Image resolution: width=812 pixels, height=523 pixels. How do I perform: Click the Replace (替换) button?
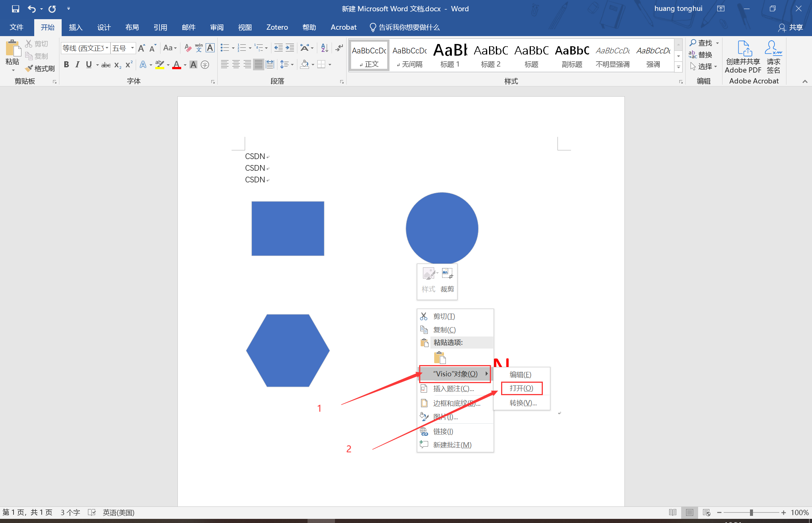tap(701, 55)
